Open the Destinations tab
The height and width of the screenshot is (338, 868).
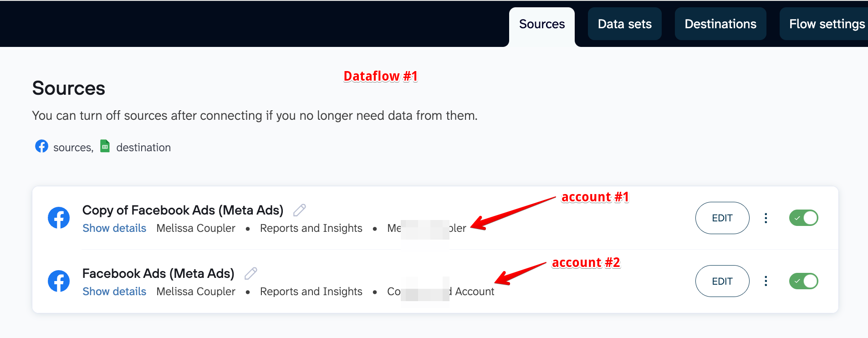[720, 24]
